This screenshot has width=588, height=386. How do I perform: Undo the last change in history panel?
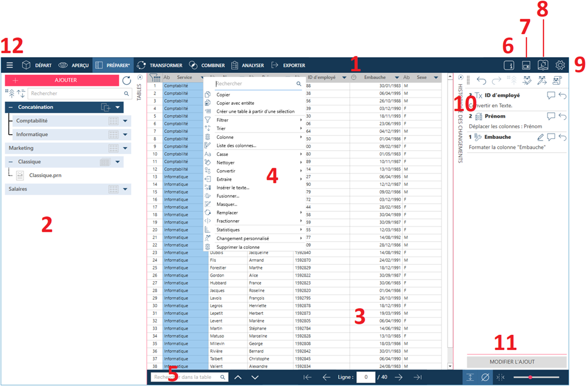[x=482, y=81]
